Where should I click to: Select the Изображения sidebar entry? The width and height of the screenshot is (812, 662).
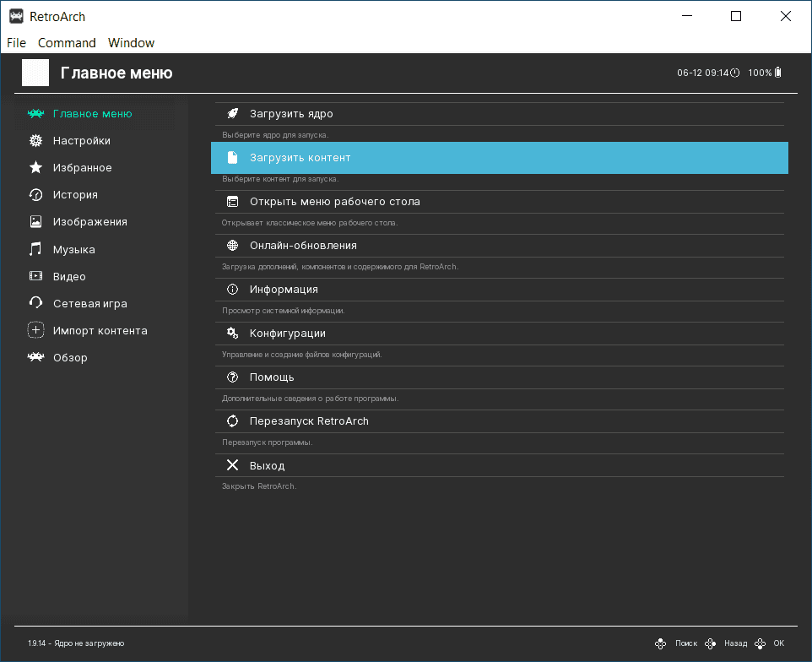(90, 222)
